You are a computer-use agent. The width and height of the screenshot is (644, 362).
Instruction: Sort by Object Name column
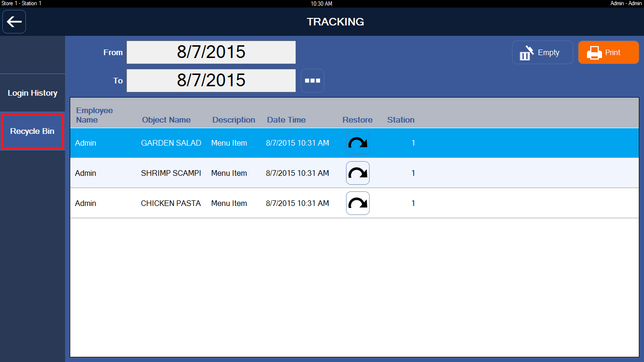[166, 120]
